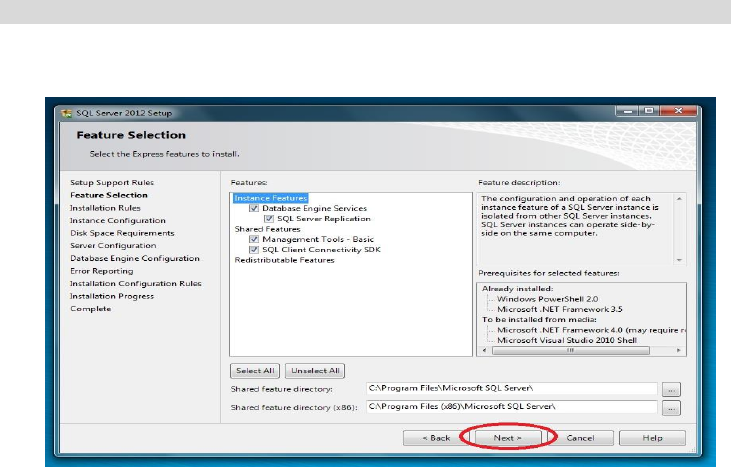Click the Shared feature directory (x86) field

click(x=511, y=407)
